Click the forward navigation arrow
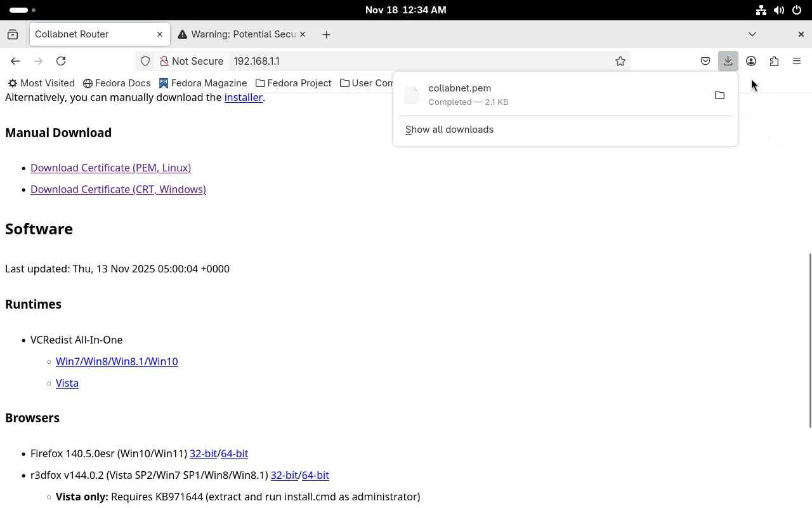 [x=38, y=61]
